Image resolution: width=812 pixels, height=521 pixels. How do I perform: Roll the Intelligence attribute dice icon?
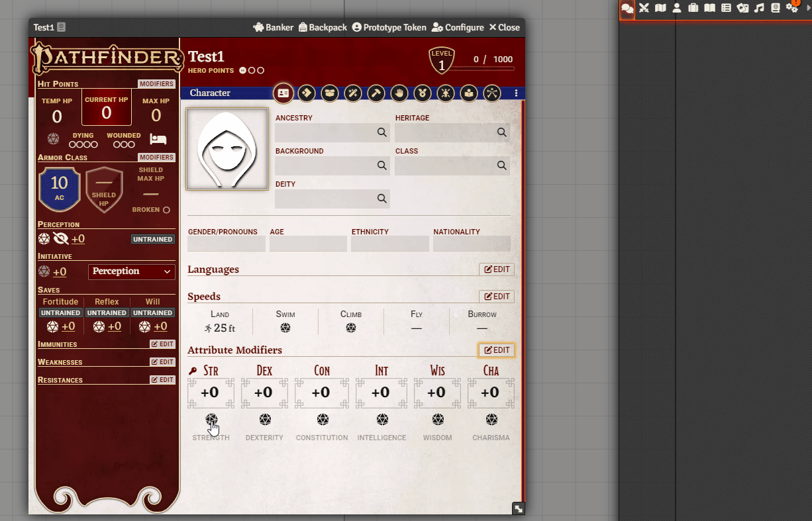click(x=382, y=420)
